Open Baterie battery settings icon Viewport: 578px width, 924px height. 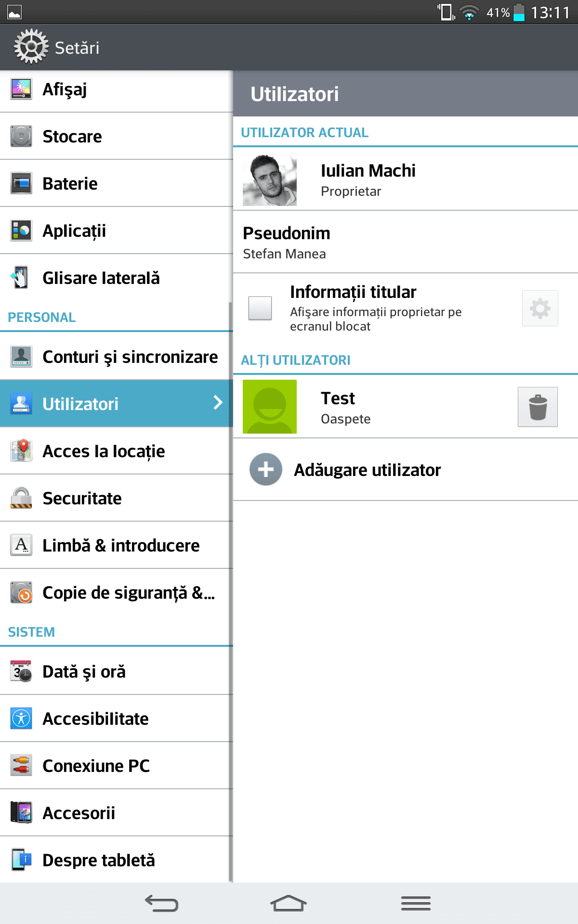coord(21,183)
